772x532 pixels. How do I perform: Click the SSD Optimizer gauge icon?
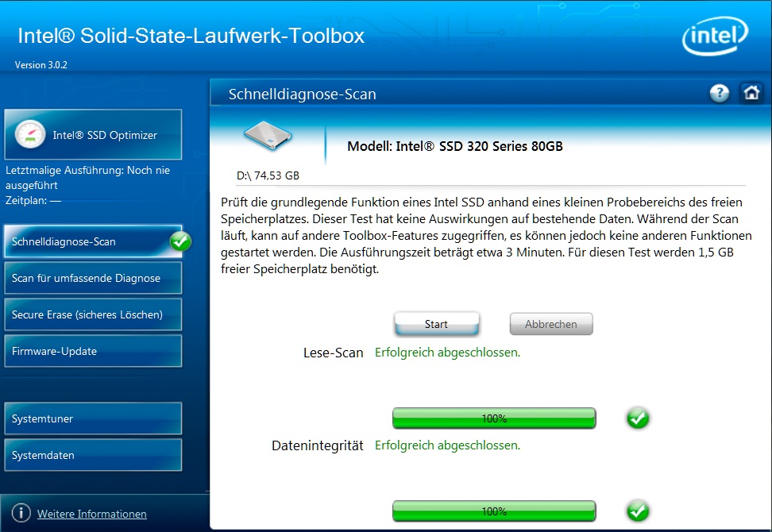(30, 134)
